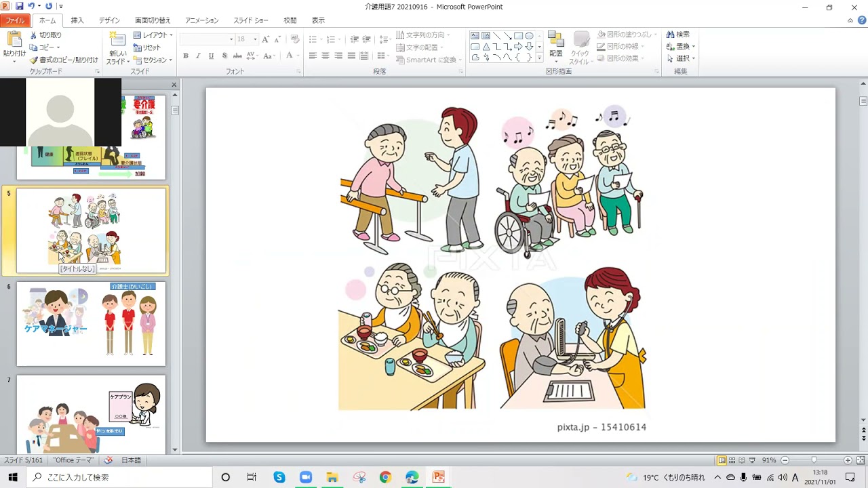This screenshot has width=868, height=488.
Task: Select slide 6 thumbnail with ケアマネージャー
Action: pyautogui.click(x=91, y=324)
